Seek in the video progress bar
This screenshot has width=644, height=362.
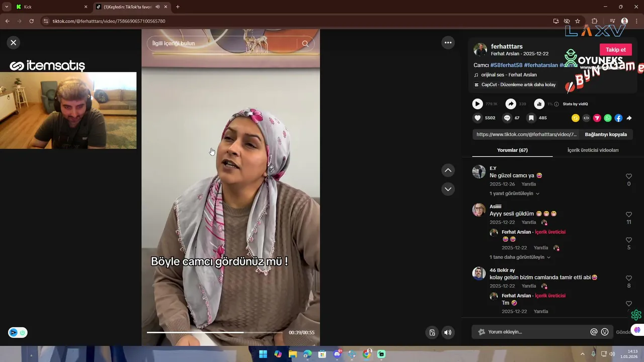click(214, 332)
